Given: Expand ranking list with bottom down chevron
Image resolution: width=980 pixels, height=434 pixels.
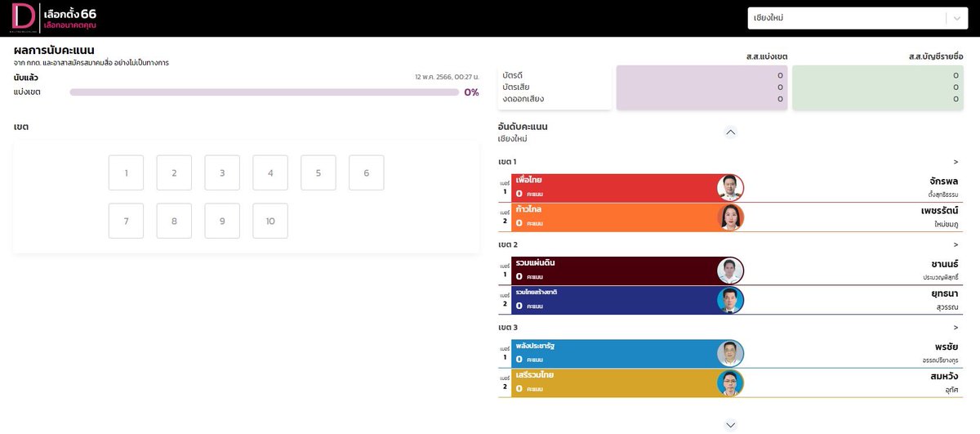Looking at the screenshot, I should tap(731, 425).
